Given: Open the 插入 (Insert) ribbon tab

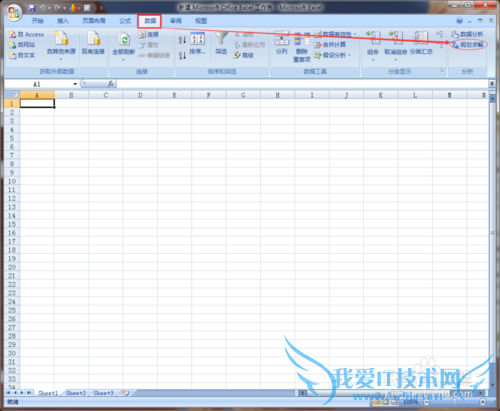Looking at the screenshot, I should tap(63, 21).
